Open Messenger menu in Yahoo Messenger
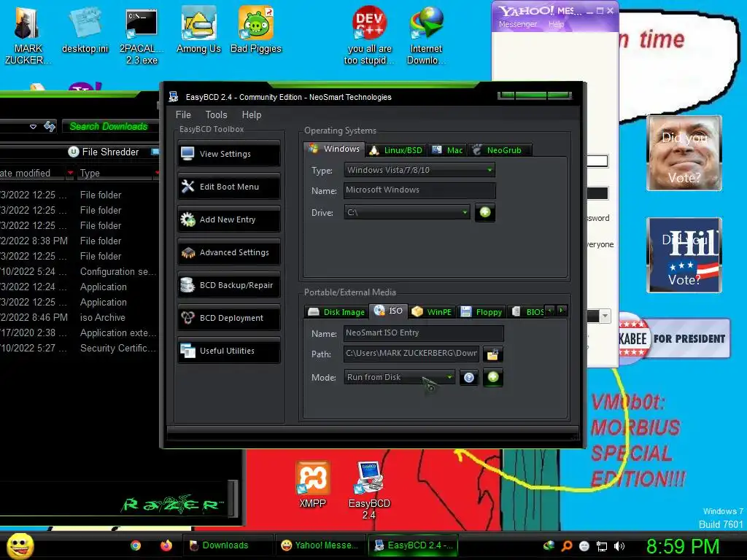Viewport: 747px width, 560px height. pyautogui.click(x=518, y=24)
